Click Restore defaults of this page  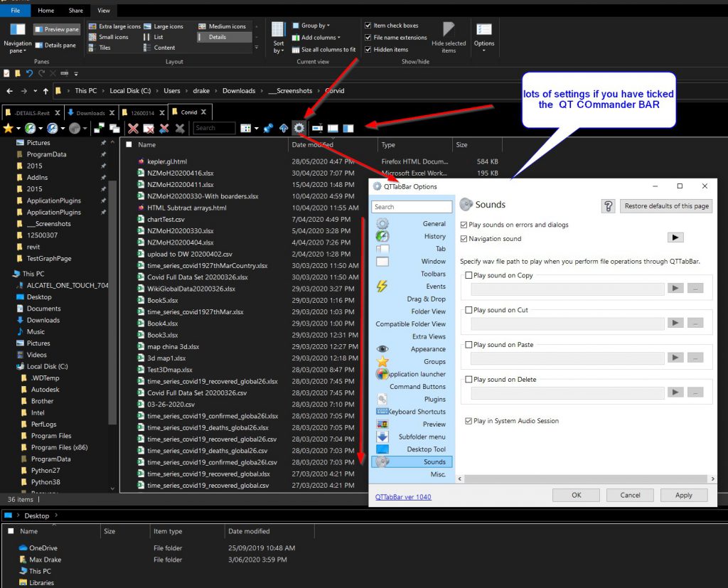[x=666, y=206]
